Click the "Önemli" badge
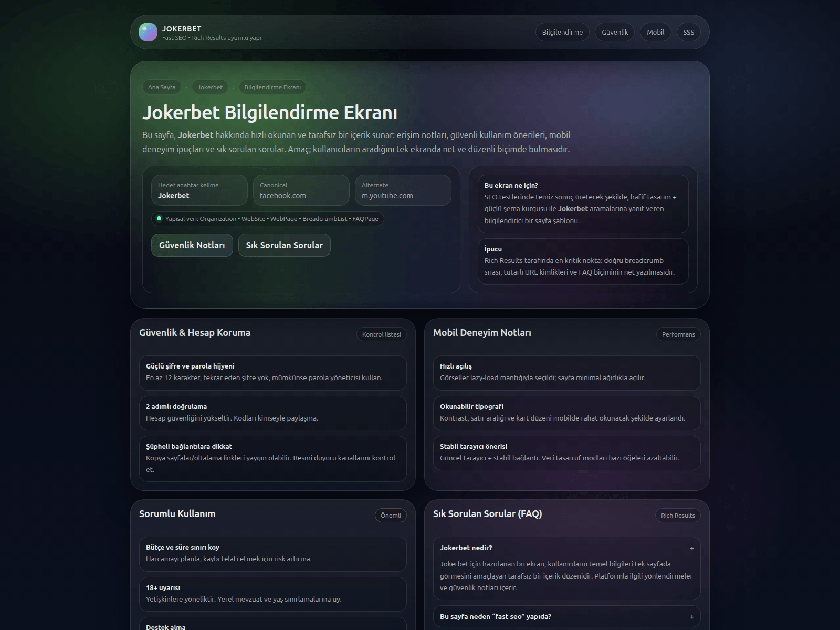840x630 pixels. pyautogui.click(x=391, y=516)
